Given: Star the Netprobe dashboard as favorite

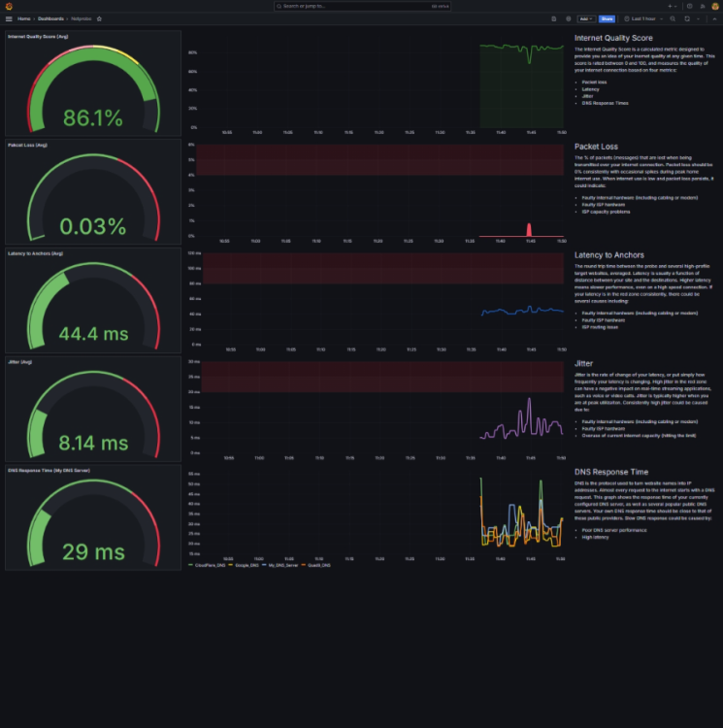Looking at the screenshot, I should pyautogui.click(x=99, y=18).
